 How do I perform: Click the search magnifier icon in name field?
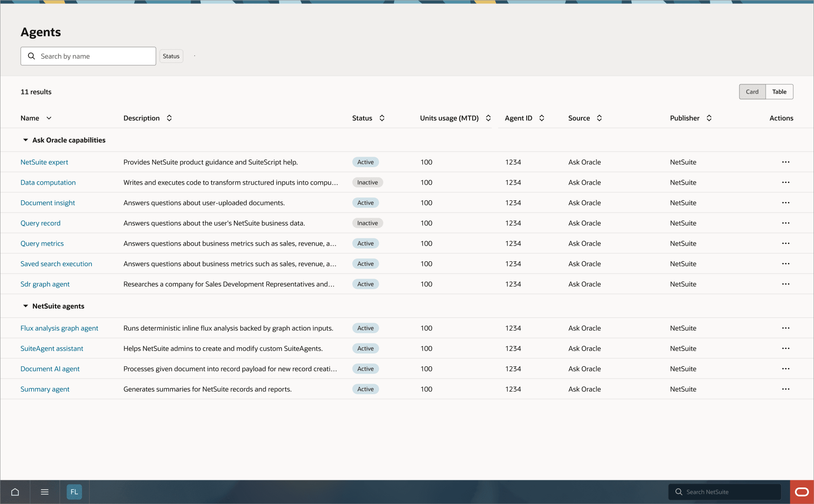point(31,56)
